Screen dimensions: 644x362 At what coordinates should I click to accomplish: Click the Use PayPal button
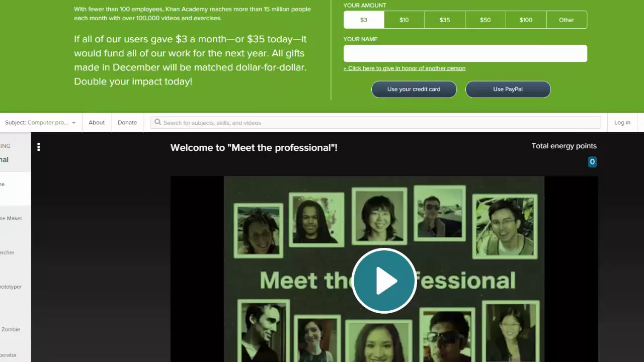click(x=508, y=89)
